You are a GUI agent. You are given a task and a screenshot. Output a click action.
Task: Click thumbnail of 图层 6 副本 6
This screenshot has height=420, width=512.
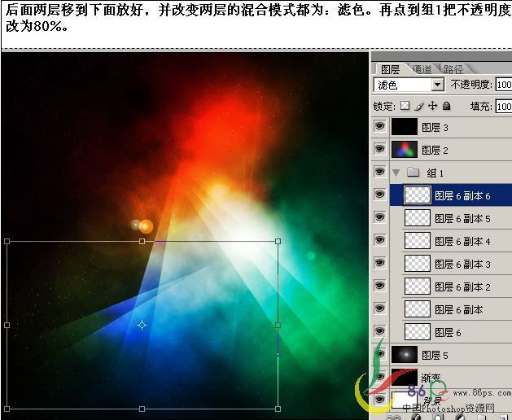coord(418,195)
